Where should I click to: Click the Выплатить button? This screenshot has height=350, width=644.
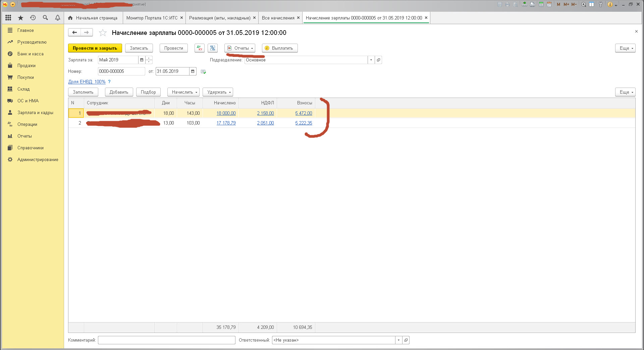coord(280,48)
